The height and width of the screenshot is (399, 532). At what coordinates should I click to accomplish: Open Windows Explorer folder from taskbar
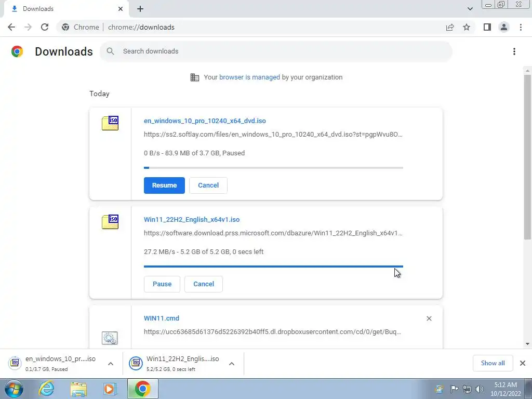78,389
